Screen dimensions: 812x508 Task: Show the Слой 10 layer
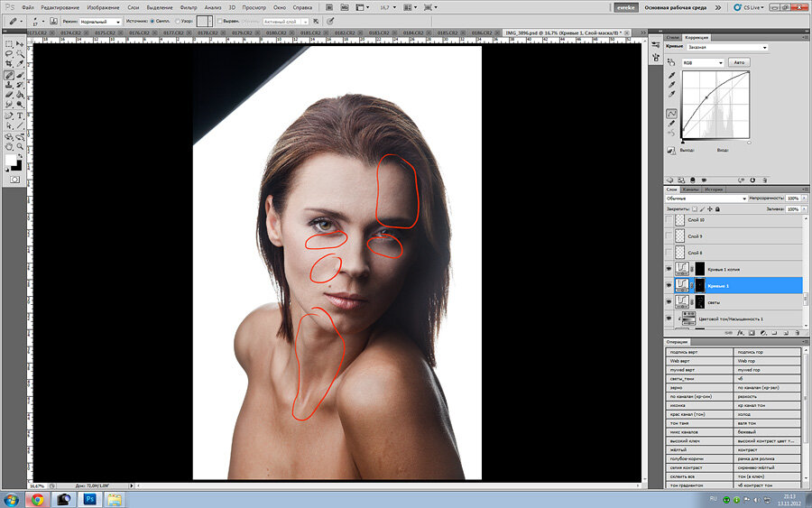(669, 220)
